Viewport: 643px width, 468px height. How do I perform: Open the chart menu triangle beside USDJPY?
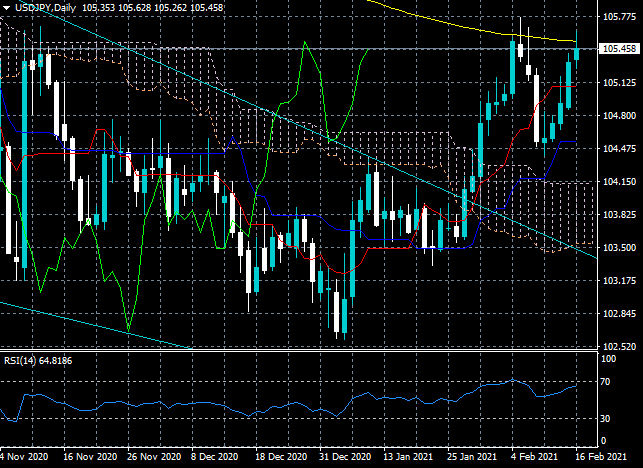pyautogui.click(x=7, y=8)
